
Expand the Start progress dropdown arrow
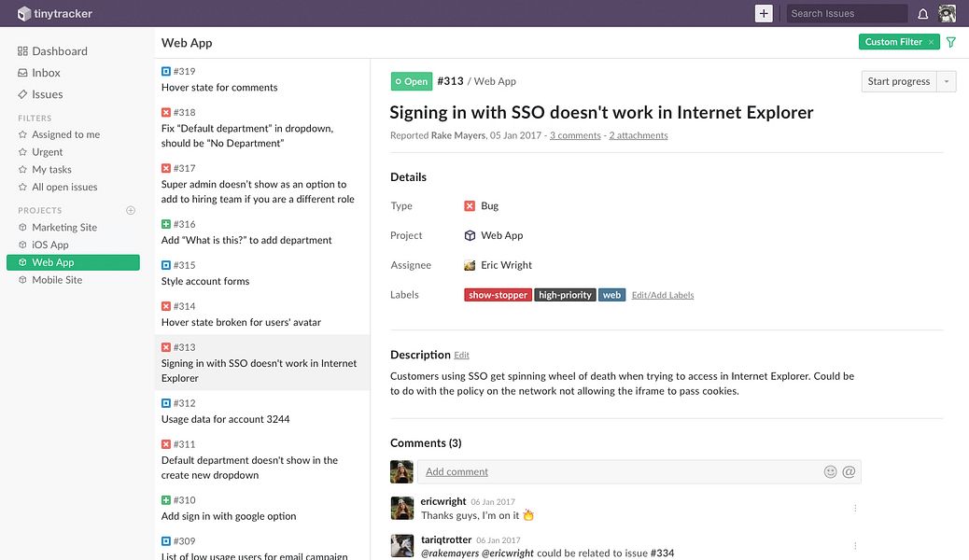tap(947, 81)
